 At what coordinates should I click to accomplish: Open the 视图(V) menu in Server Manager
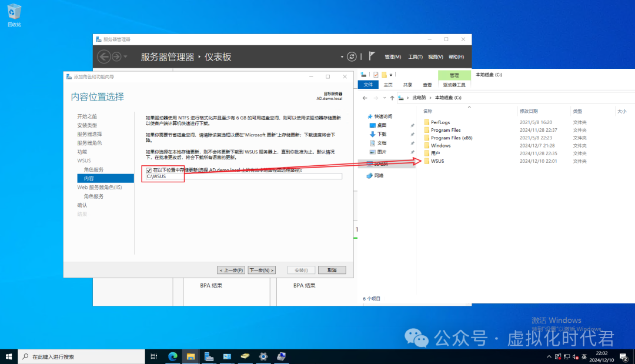[435, 57]
